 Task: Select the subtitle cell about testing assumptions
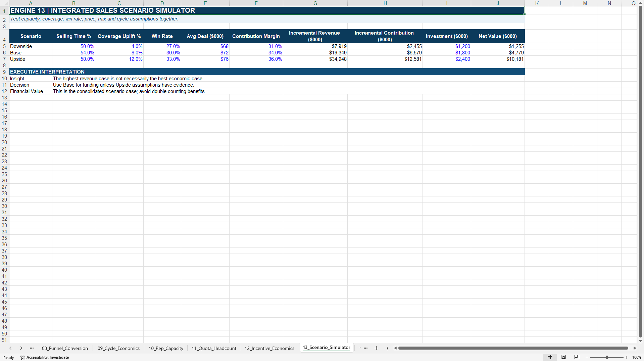[x=267, y=19]
